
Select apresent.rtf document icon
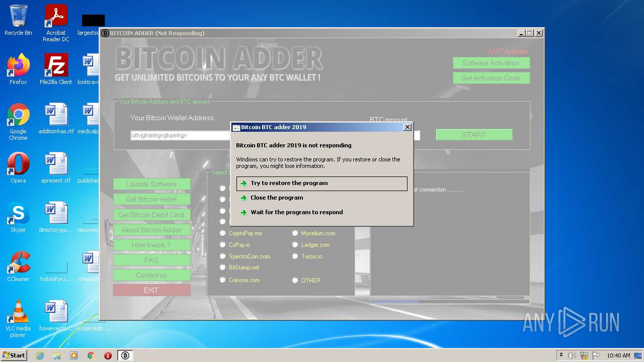point(56,168)
